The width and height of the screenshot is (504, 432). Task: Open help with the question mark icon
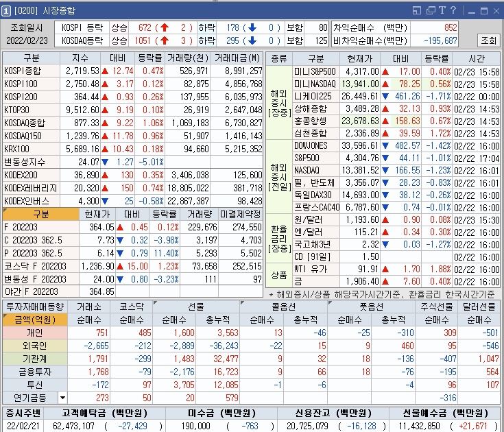[x=453, y=10]
